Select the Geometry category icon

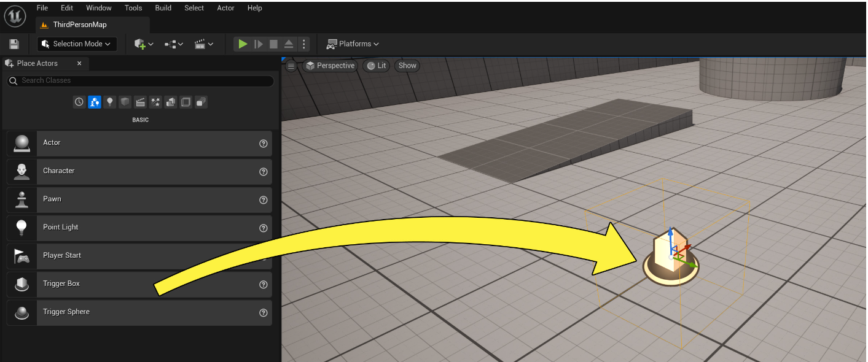pos(171,102)
